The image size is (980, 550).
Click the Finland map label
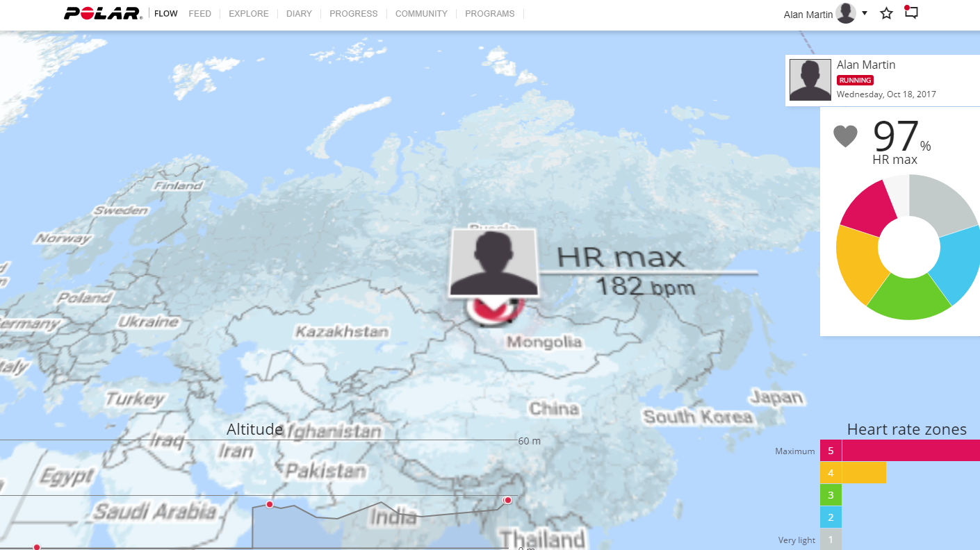coord(178,185)
